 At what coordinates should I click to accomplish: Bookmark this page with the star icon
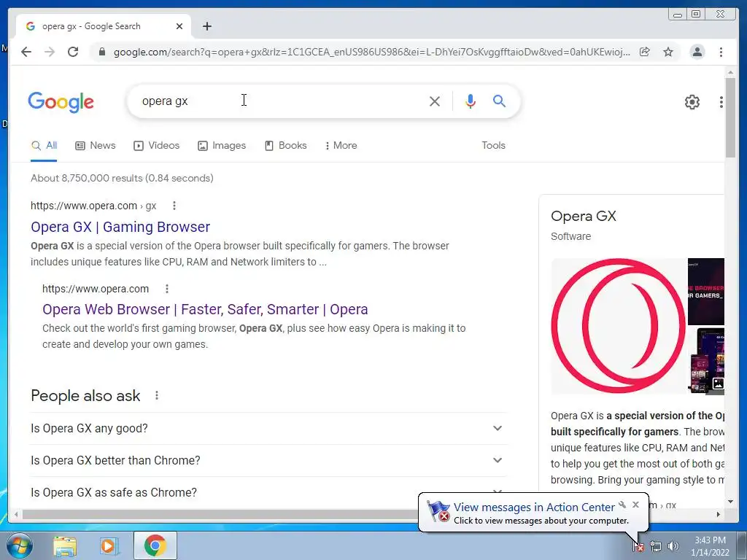[x=668, y=52]
